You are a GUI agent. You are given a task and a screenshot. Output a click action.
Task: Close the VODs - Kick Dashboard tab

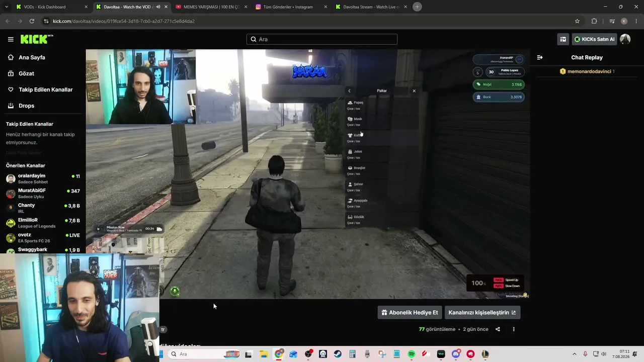point(86,7)
